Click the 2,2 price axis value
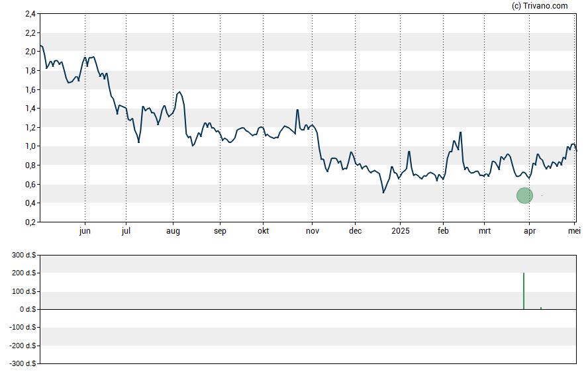 [x=30, y=33]
